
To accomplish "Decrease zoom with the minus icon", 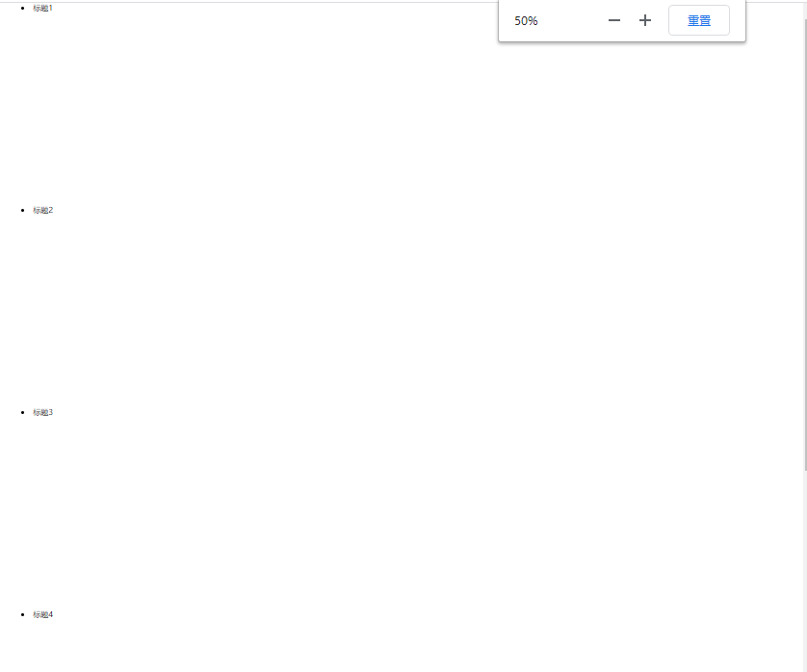I will (x=614, y=20).
